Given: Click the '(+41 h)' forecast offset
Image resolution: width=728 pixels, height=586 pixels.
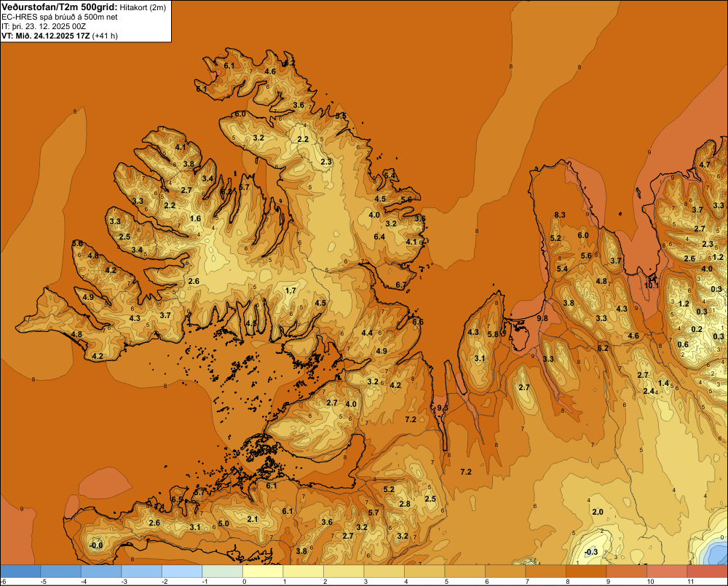Looking at the screenshot, I should click(105, 36).
